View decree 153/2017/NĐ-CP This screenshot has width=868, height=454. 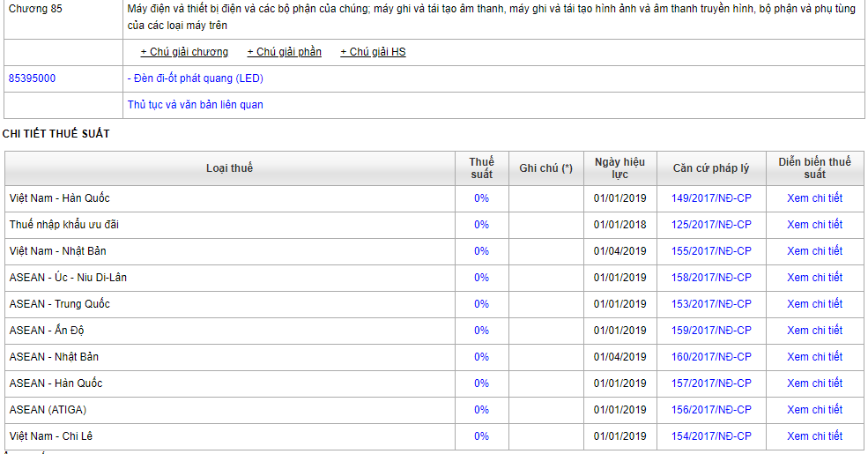point(711,304)
